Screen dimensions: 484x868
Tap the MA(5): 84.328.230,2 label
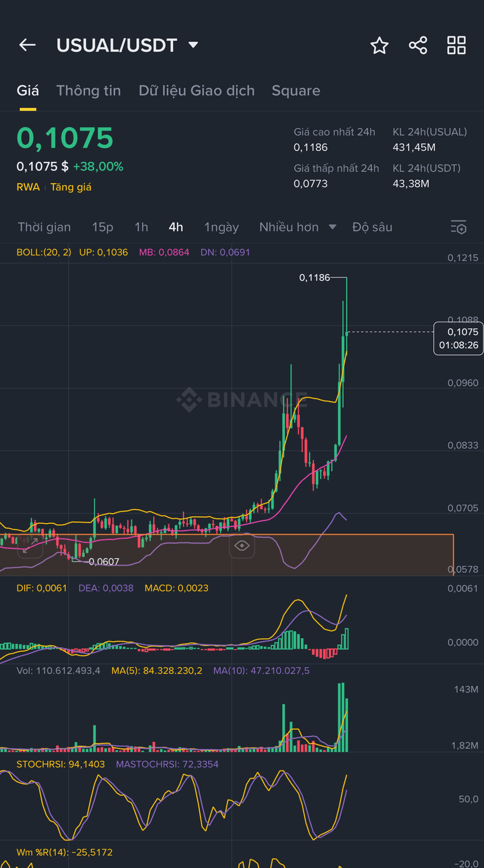point(157,671)
